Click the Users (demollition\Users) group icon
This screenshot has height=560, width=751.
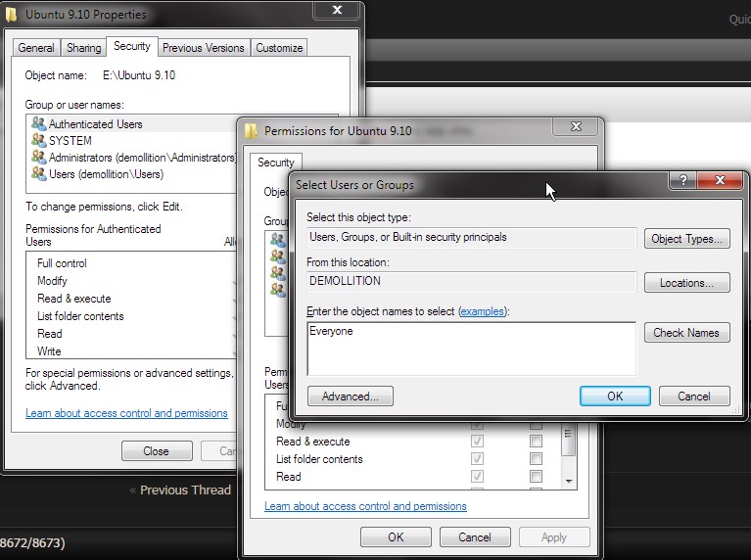(x=39, y=174)
